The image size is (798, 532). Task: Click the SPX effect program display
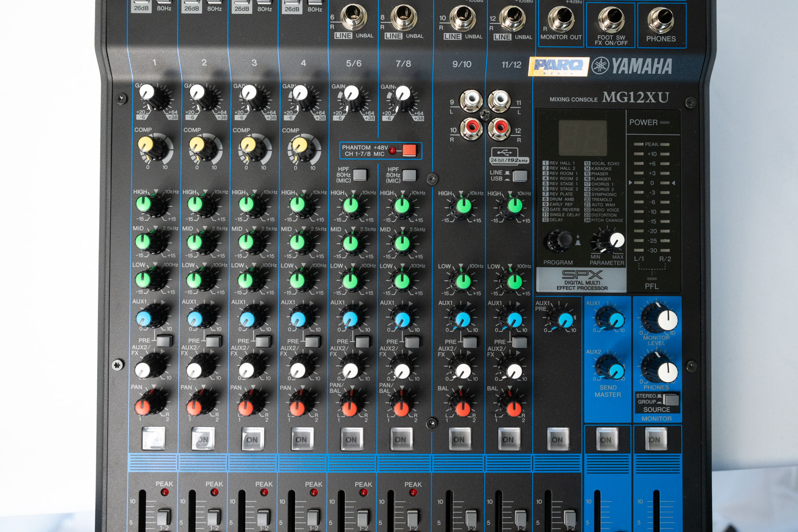583,138
